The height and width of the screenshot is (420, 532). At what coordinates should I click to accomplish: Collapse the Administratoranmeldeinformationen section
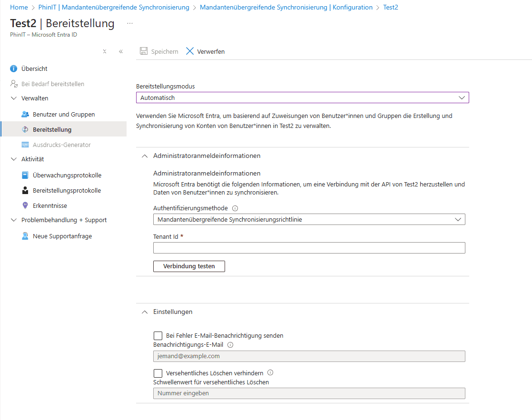145,156
